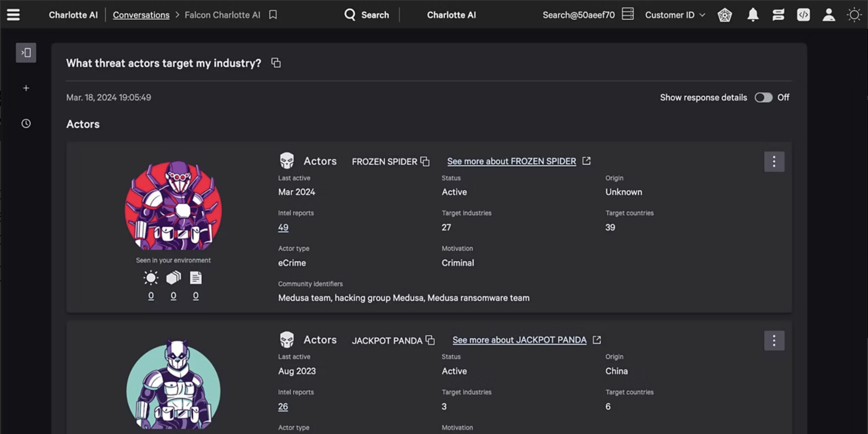Click the FROZEN SPIDER actor artwork
Screen dimensions: 868x434
click(173, 205)
